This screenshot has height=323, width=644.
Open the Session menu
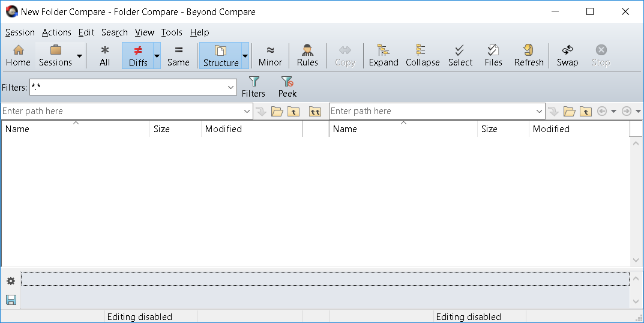20,32
